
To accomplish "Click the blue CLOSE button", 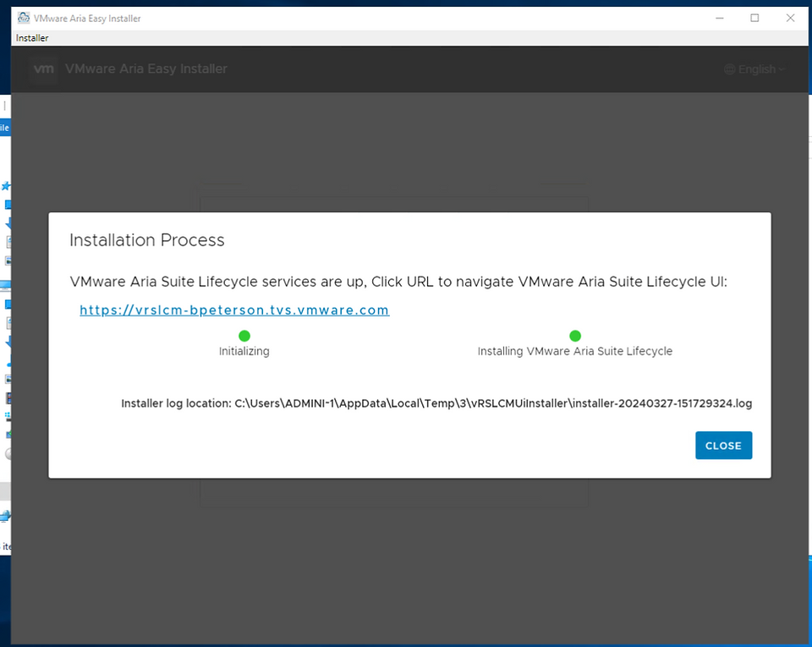I will tap(723, 445).
